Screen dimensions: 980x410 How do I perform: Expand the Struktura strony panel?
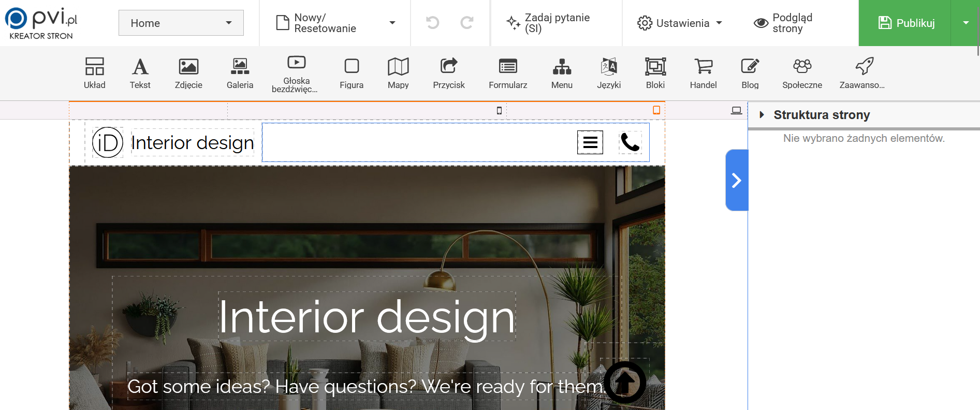(762, 115)
